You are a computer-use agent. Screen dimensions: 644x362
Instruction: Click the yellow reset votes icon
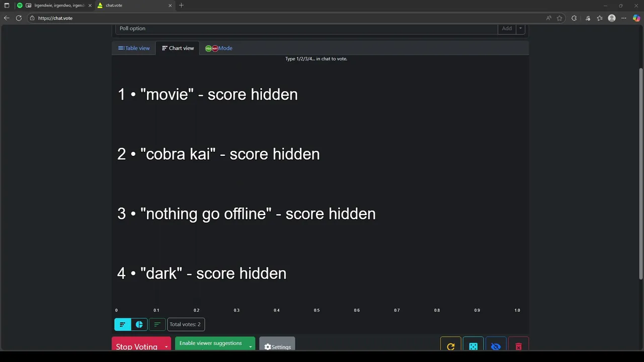(x=451, y=346)
